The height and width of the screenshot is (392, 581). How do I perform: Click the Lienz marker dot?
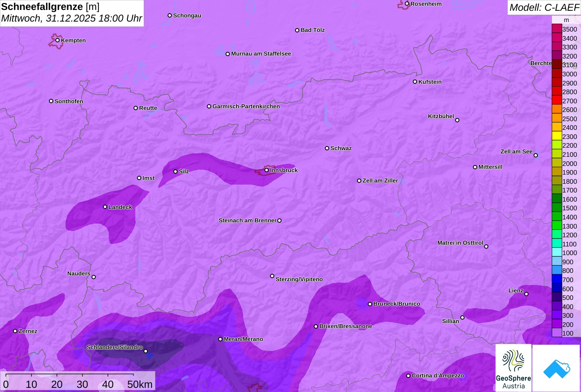click(x=526, y=294)
